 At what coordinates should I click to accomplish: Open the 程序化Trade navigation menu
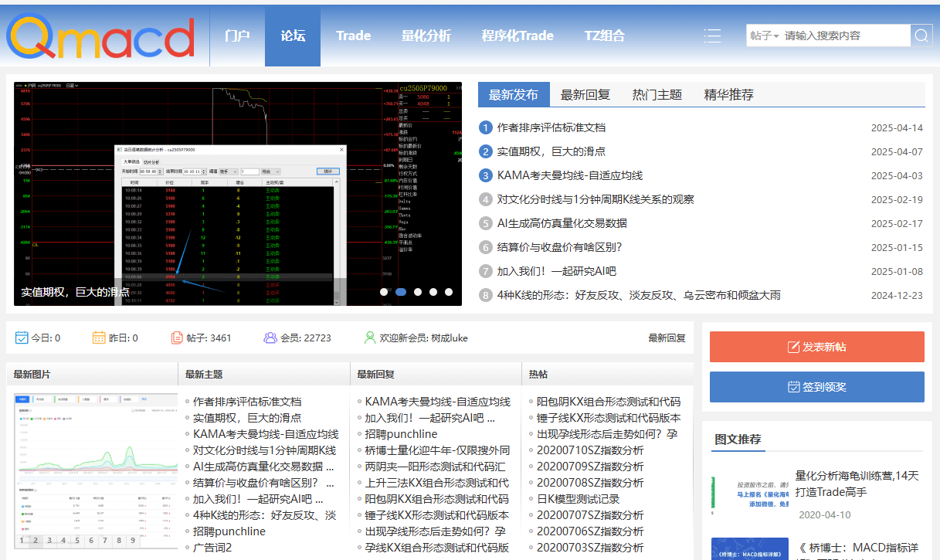click(x=518, y=35)
